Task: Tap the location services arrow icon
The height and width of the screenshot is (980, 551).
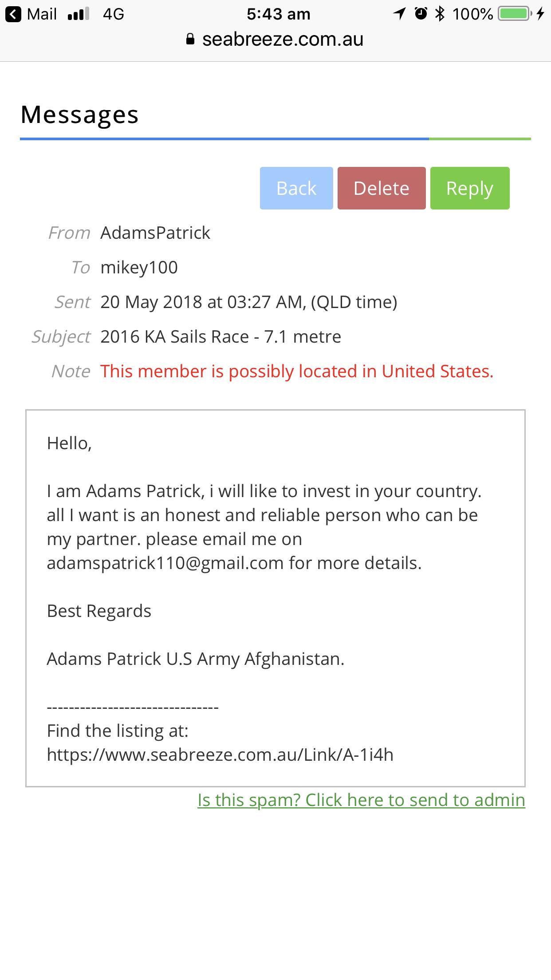Action: 399,14
